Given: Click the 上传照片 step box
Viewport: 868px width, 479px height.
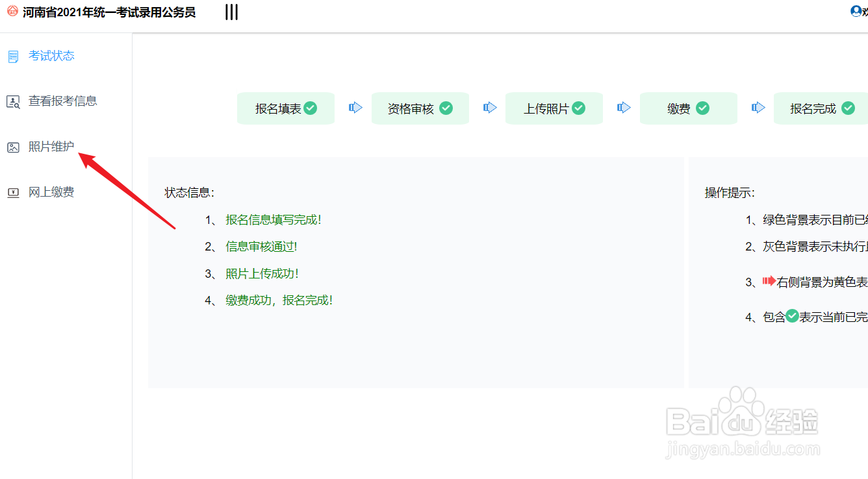Looking at the screenshot, I should pos(554,108).
